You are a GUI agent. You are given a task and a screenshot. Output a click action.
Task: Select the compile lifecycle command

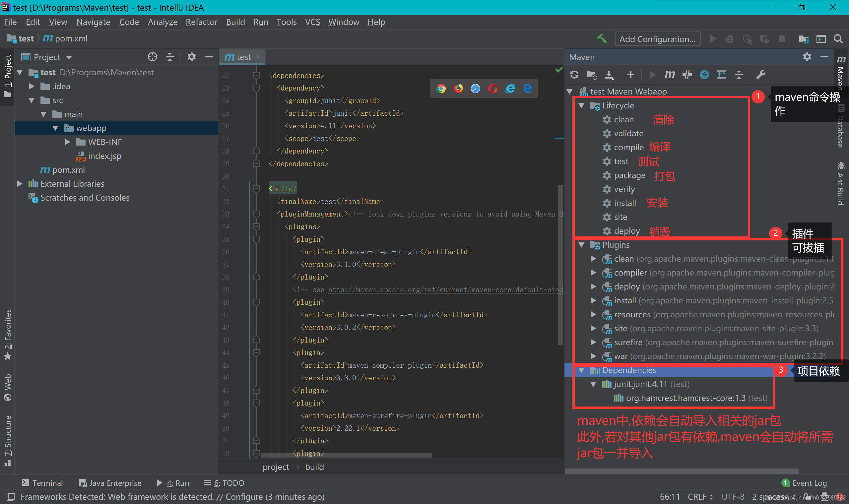[x=626, y=147]
